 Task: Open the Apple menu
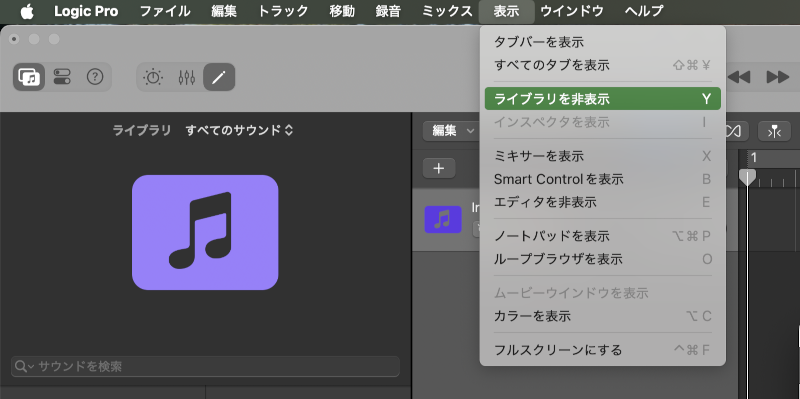click(27, 11)
